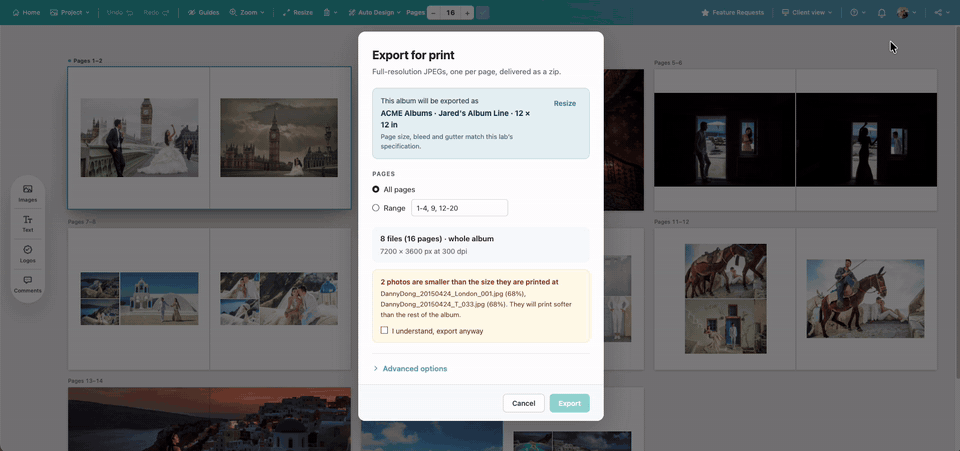Click the Redo button
This screenshot has height=451, width=960.
(156, 12)
